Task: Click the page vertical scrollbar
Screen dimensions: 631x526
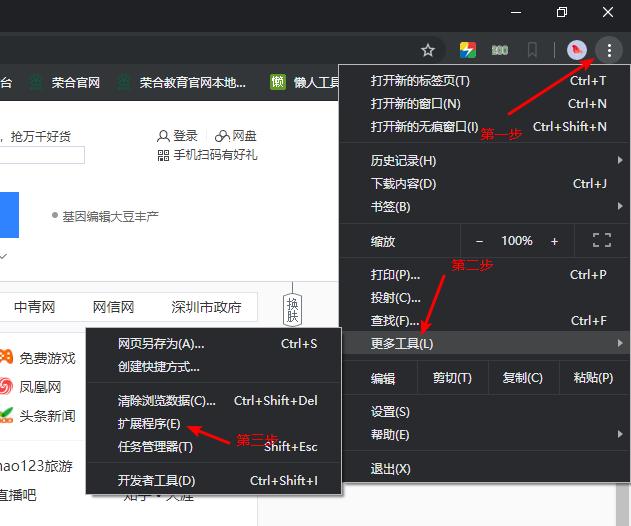Action: (x=623, y=505)
